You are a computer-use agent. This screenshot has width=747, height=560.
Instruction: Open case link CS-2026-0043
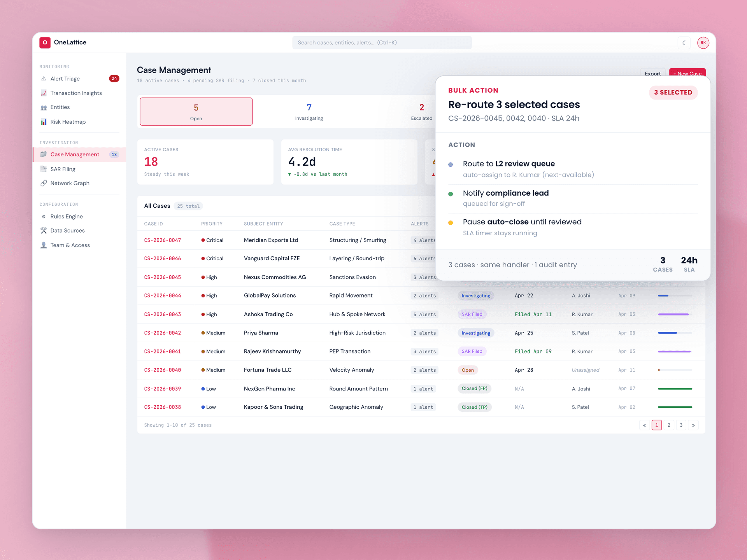(163, 314)
